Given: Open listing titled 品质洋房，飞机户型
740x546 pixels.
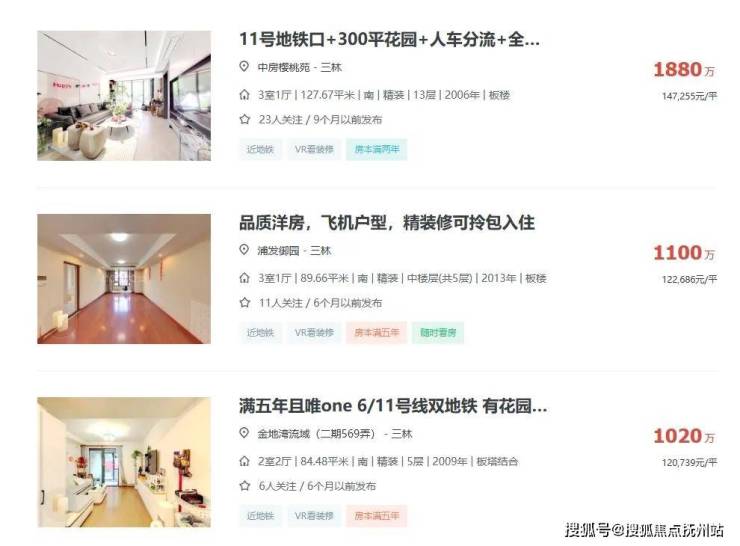Looking at the screenshot, I should [387, 223].
